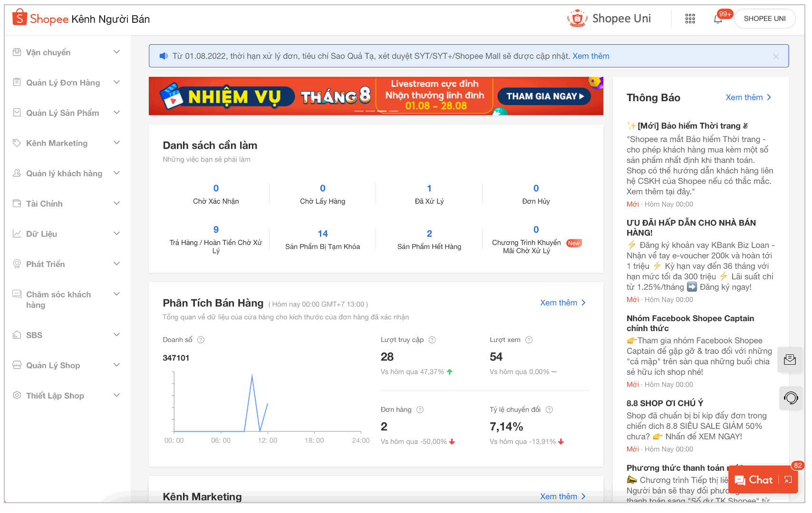
Task: Click the Tài Chính wallet icon
Action: click(x=17, y=203)
